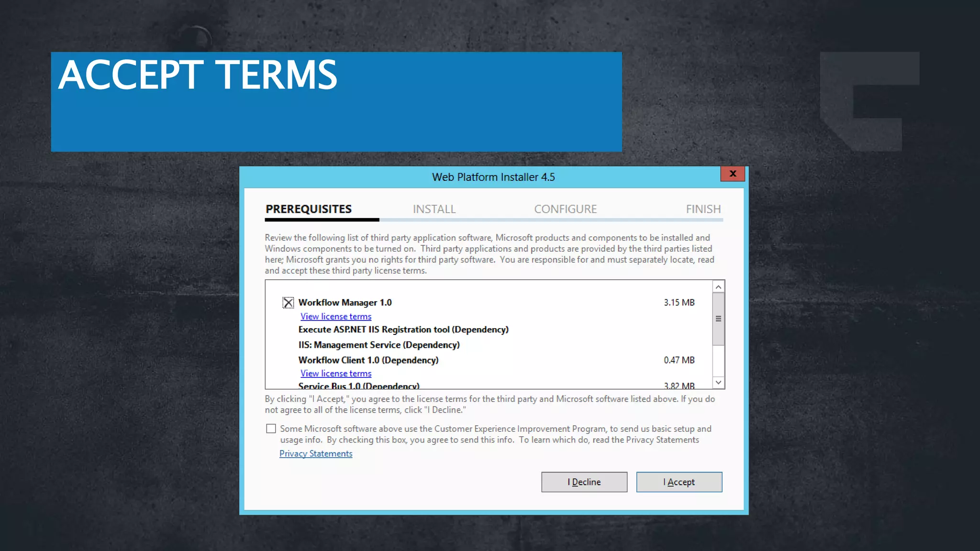Click the component list scrollbar thumb

coord(718,319)
